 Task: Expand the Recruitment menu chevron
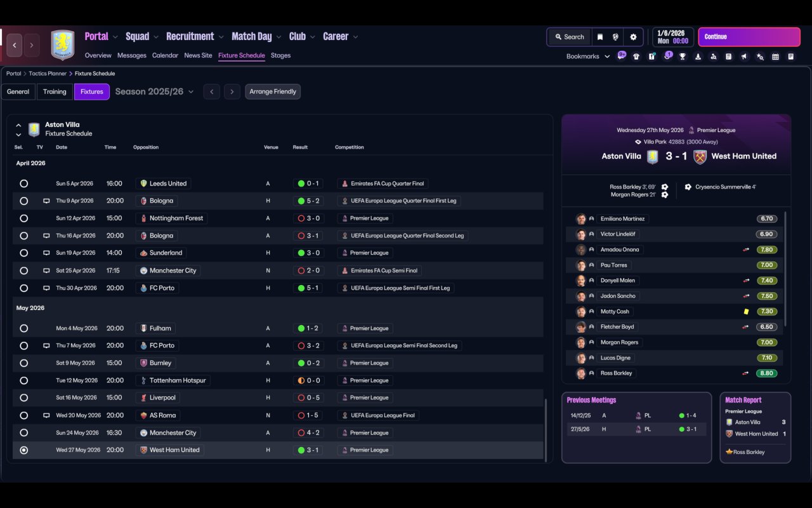(221, 37)
